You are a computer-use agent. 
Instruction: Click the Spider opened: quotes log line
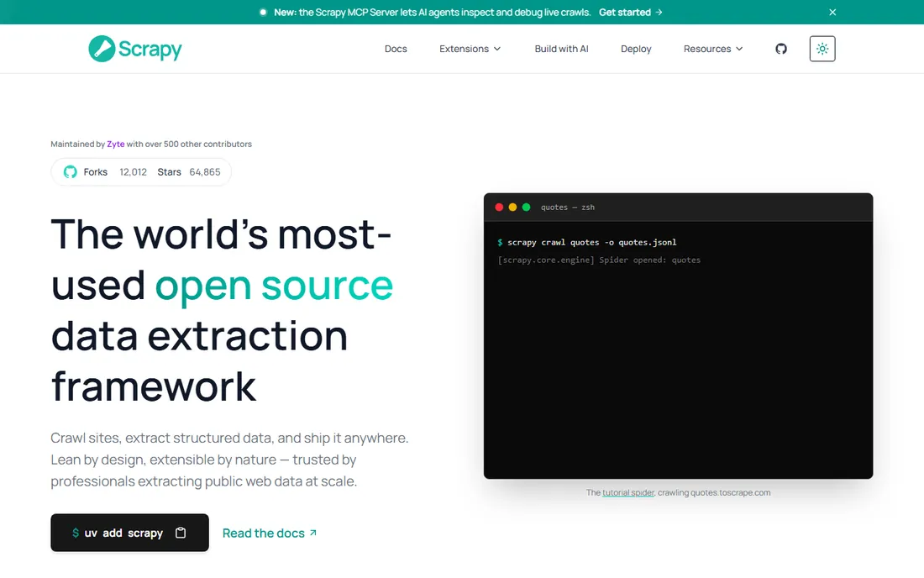[599, 260]
